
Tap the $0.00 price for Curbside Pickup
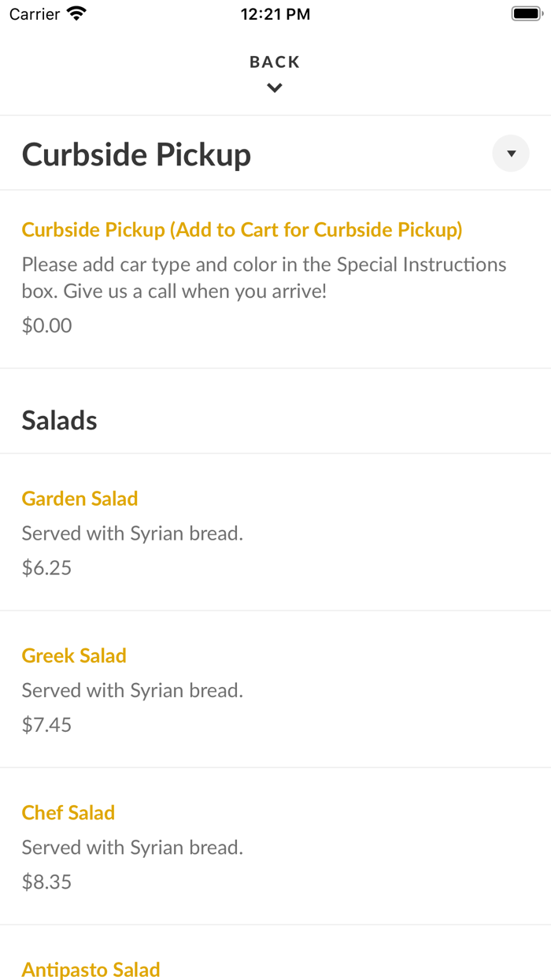tap(46, 325)
